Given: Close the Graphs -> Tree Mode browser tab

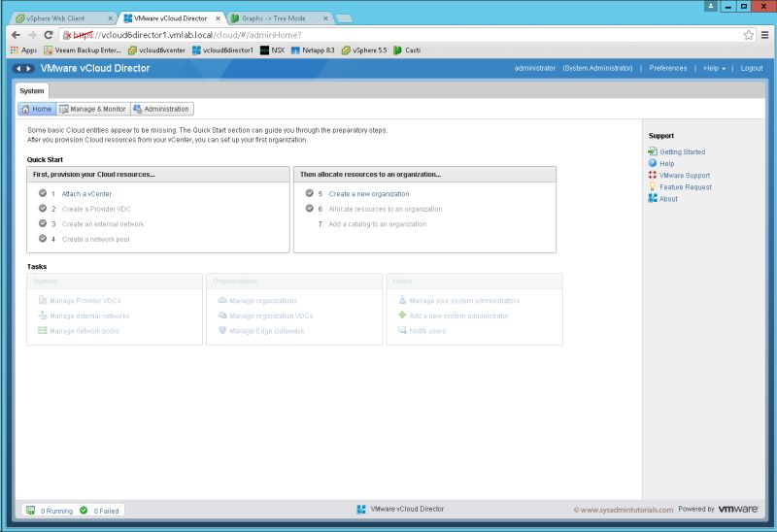Looking at the screenshot, I should 325,18.
